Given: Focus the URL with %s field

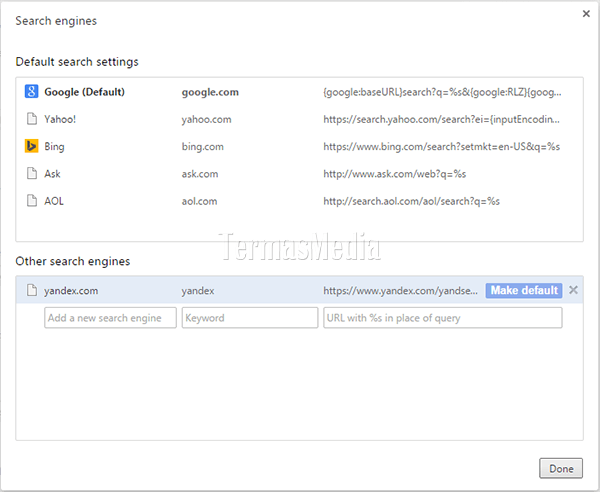Looking at the screenshot, I should (443, 318).
